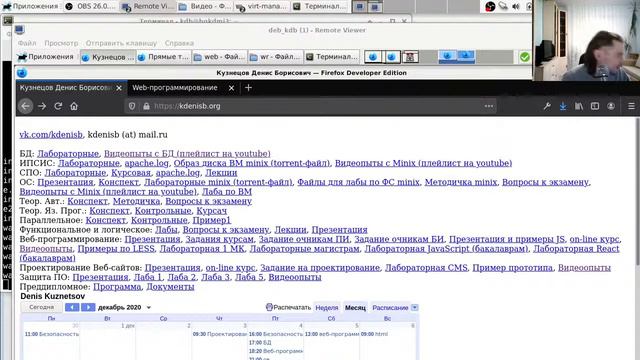Image resolution: width=640 pixels, height=360 pixels.
Task: Open Файл menu in Remote Viewer
Action: (x=27, y=43)
